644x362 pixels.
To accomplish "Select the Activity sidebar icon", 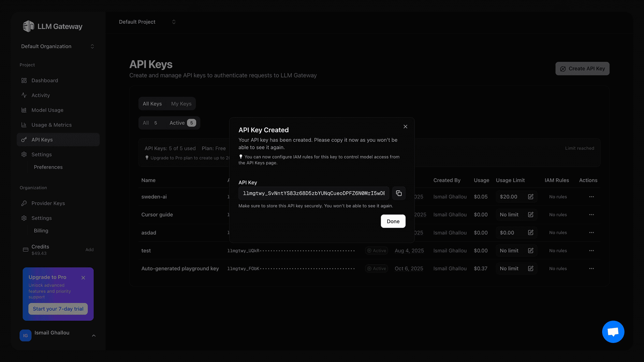I will (x=24, y=95).
